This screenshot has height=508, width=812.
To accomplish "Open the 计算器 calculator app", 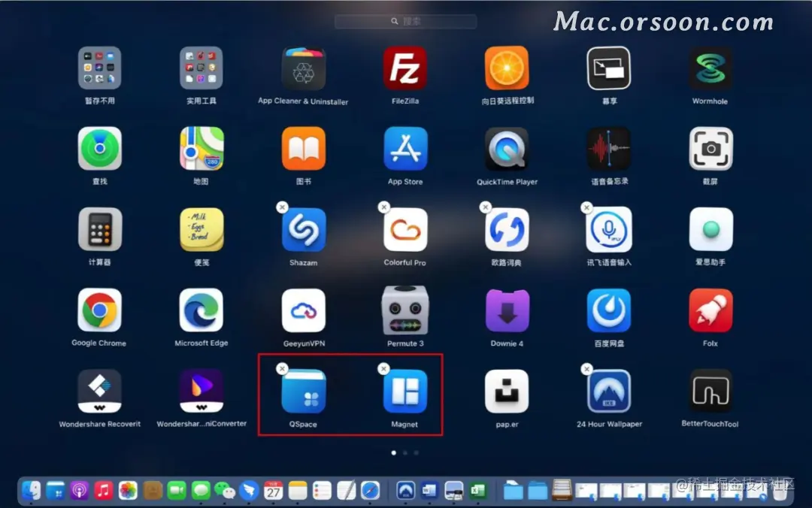I will tap(99, 229).
